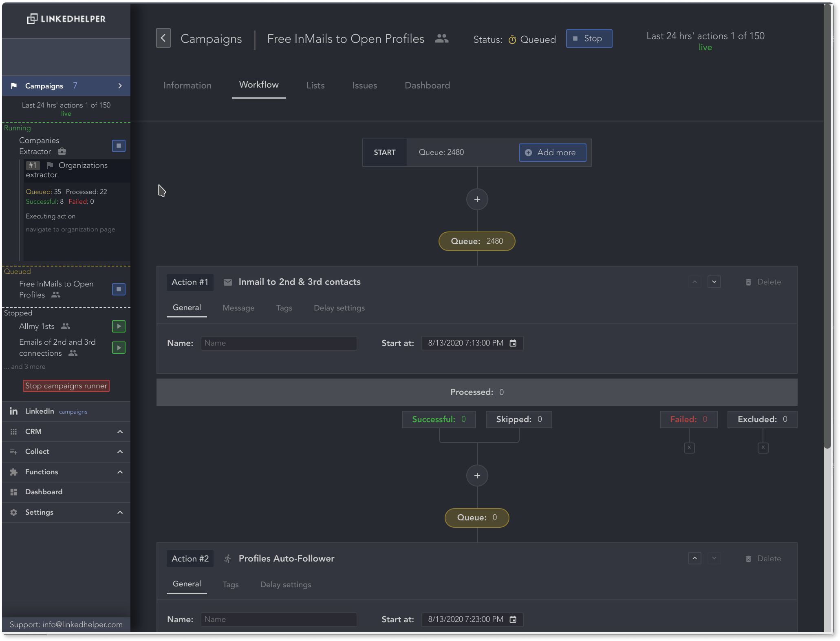
Task: Switch to the Message tab in Action #1
Action: 238,308
